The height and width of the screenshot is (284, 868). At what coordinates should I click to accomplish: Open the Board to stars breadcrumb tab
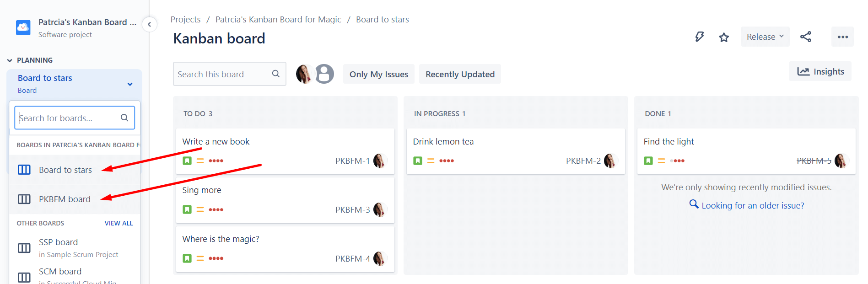pos(382,19)
